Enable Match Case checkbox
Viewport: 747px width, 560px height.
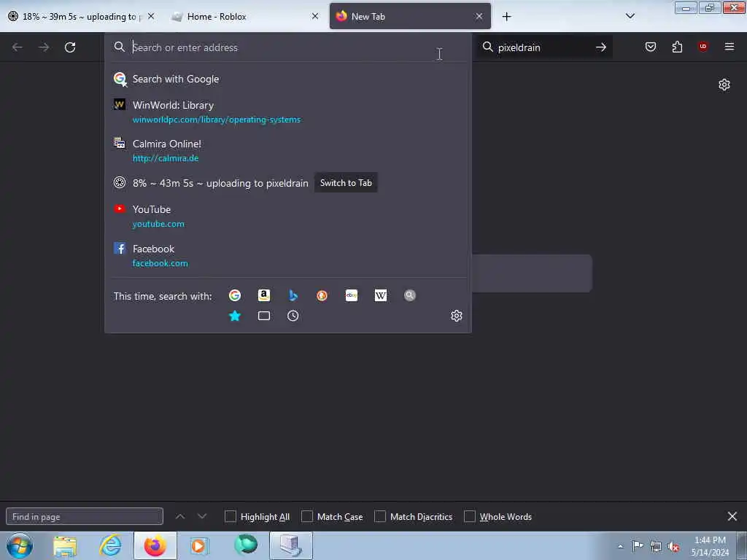(x=307, y=517)
